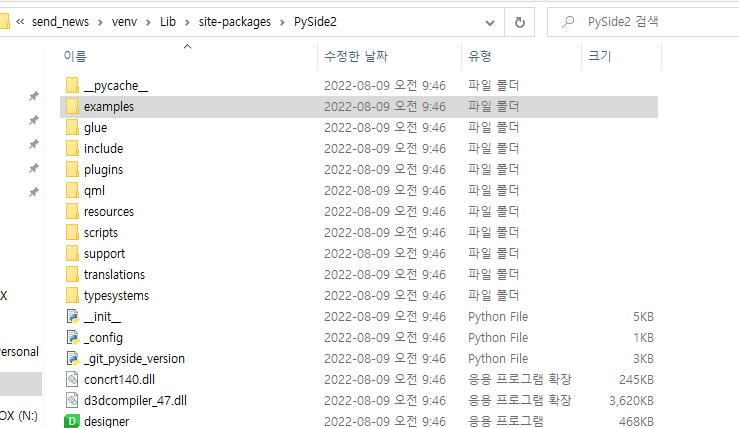Expand the chevron after send_news

(100, 22)
